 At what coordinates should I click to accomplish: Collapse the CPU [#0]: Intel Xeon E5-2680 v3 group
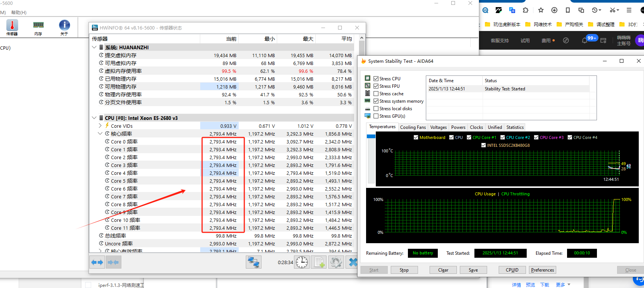94,118
